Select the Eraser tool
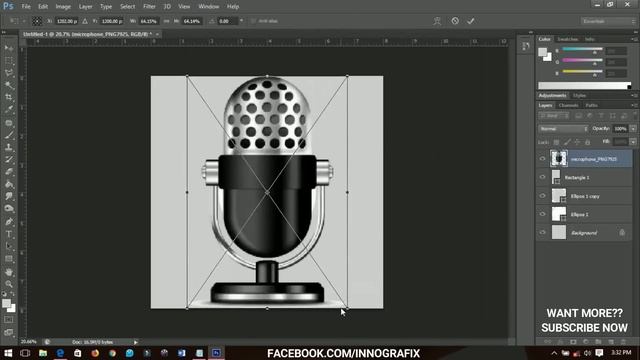Screen dimensions: 640x360 coord(9,172)
